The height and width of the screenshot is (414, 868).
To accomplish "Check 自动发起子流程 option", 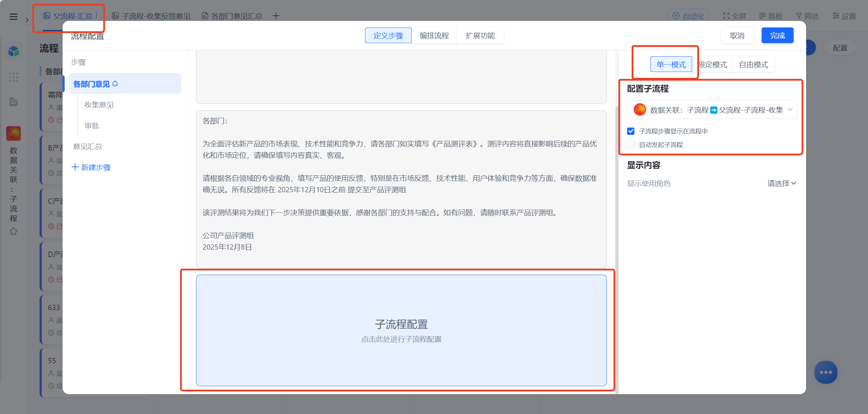I will click(x=631, y=145).
